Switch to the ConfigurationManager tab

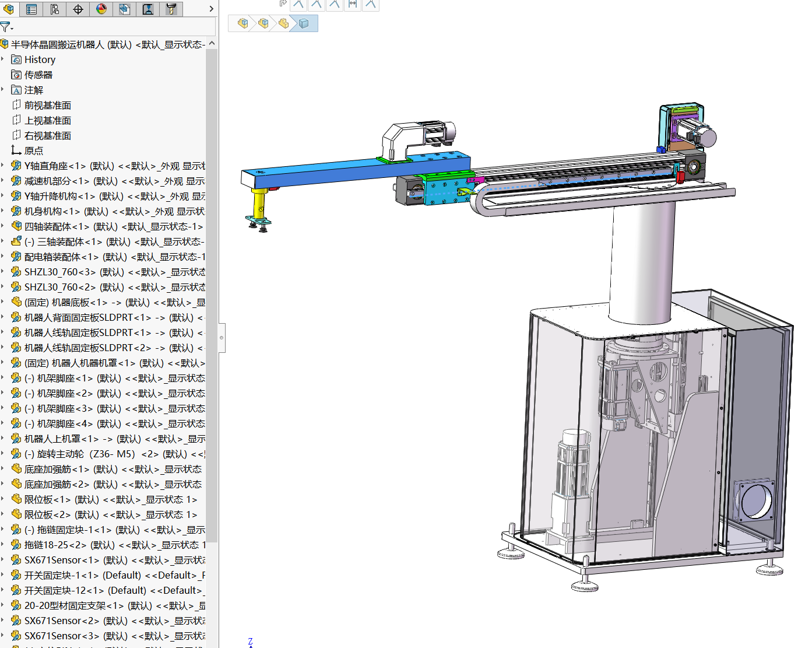55,9
